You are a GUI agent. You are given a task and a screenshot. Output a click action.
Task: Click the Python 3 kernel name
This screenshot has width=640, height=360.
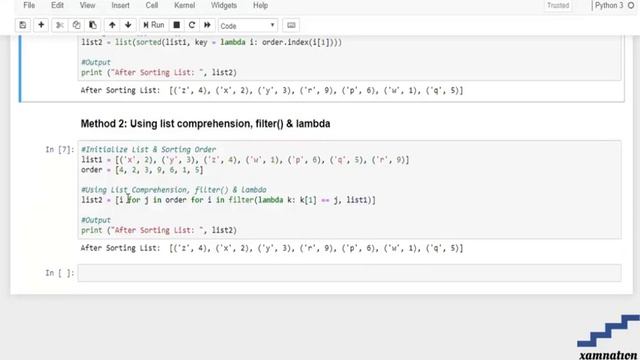coord(609,5)
